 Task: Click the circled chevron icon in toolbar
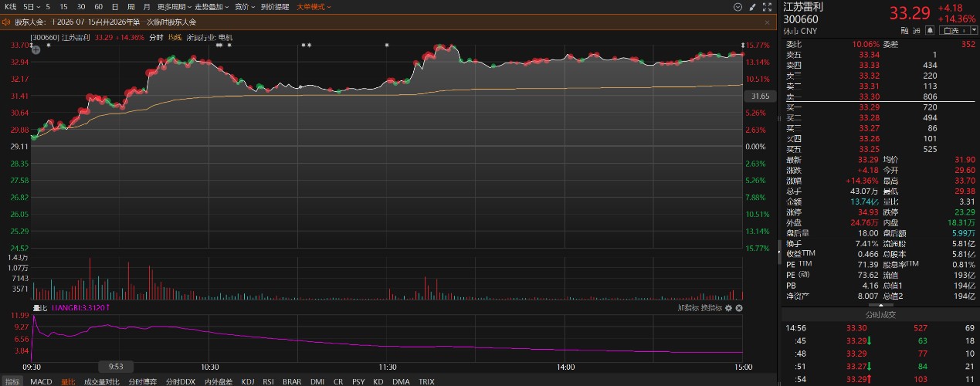coord(739,6)
